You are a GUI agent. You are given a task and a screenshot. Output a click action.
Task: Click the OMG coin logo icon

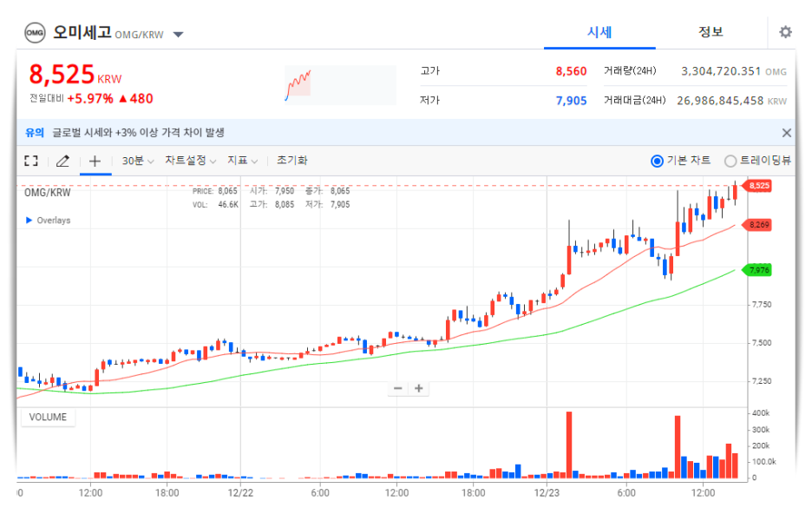(35, 33)
